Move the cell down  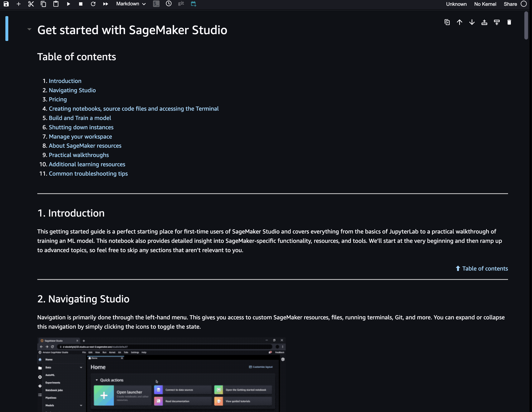(x=472, y=22)
